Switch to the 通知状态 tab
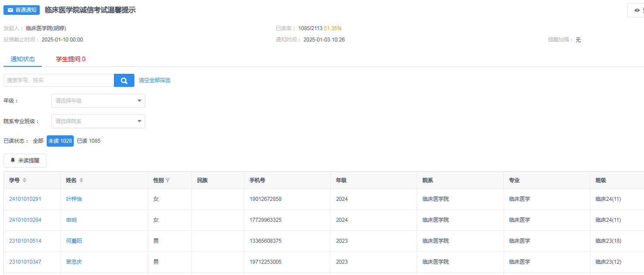 23,59
